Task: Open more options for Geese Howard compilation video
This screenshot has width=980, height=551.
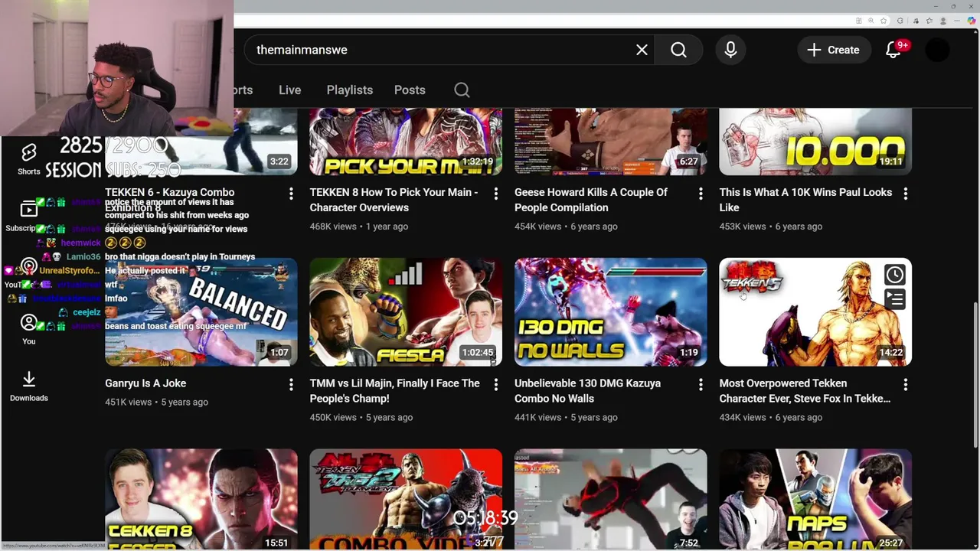Action: tap(701, 194)
